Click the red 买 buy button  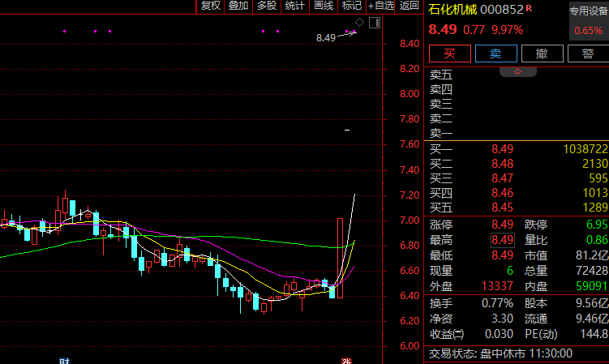click(448, 54)
